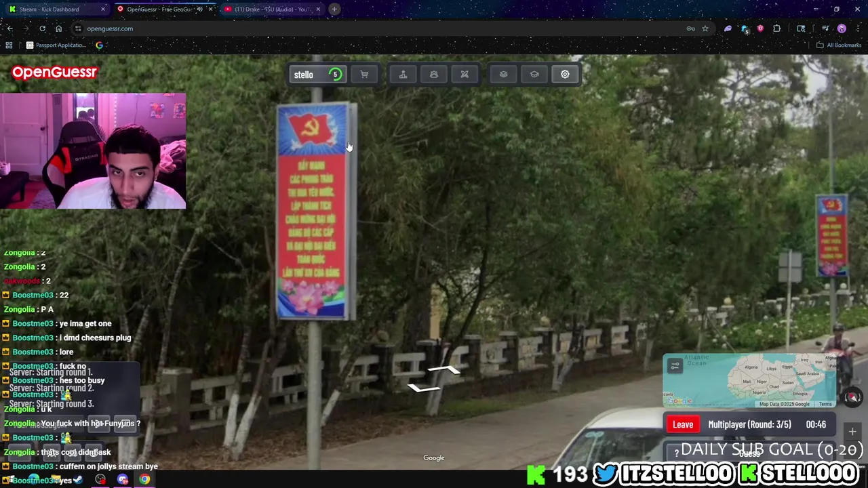The height and width of the screenshot is (488, 868).
Task: Switch to the Drake YouTube tab
Action: [x=271, y=9]
